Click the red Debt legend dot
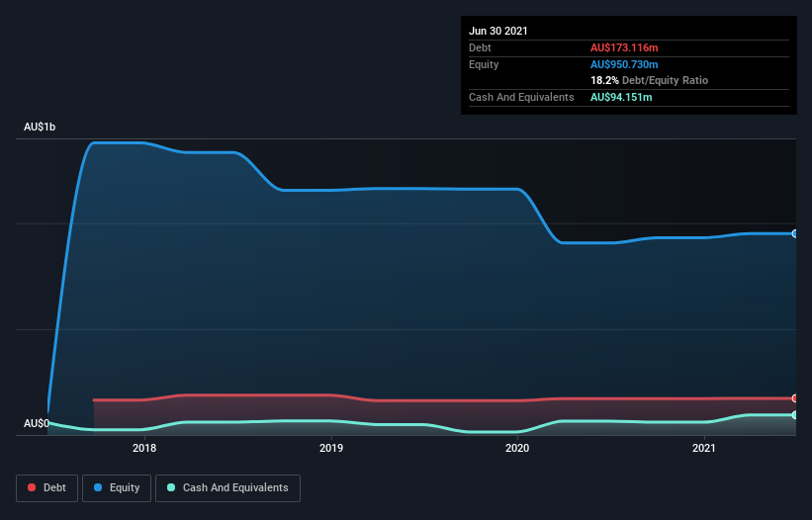This screenshot has height=520, width=812. tap(32, 487)
